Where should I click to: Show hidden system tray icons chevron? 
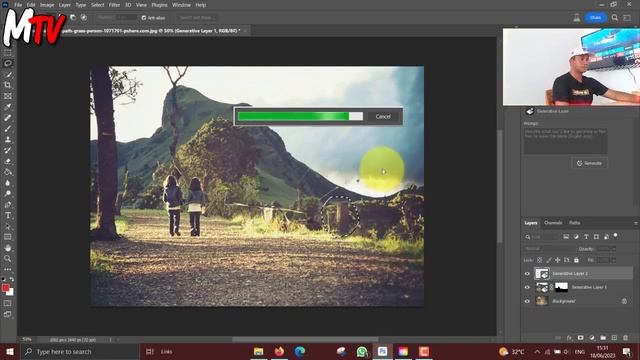tap(537, 352)
